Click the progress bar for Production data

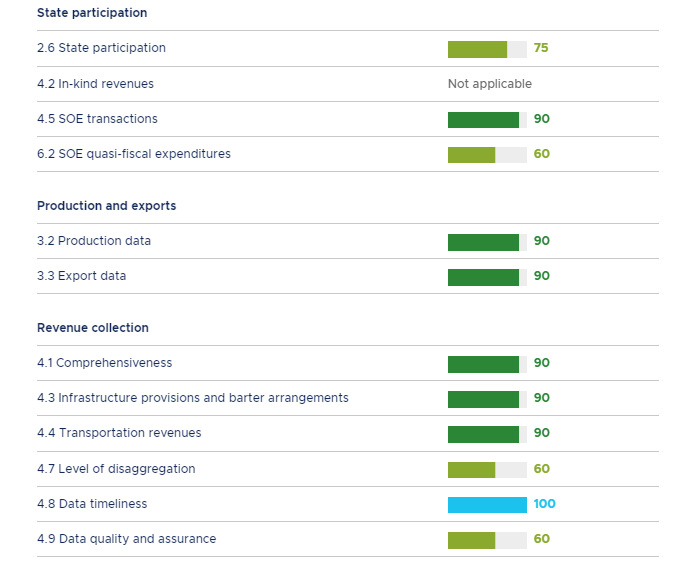pyautogui.click(x=487, y=241)
